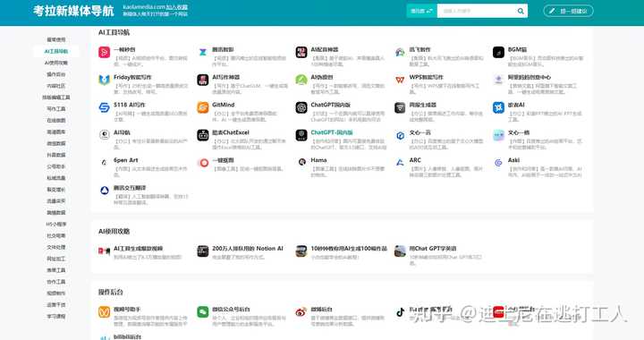Viewport: 644px width, 340px height.
Task: Open the Friday智能写作 icon
Action: pyautogui.click(x=105, y=80)
